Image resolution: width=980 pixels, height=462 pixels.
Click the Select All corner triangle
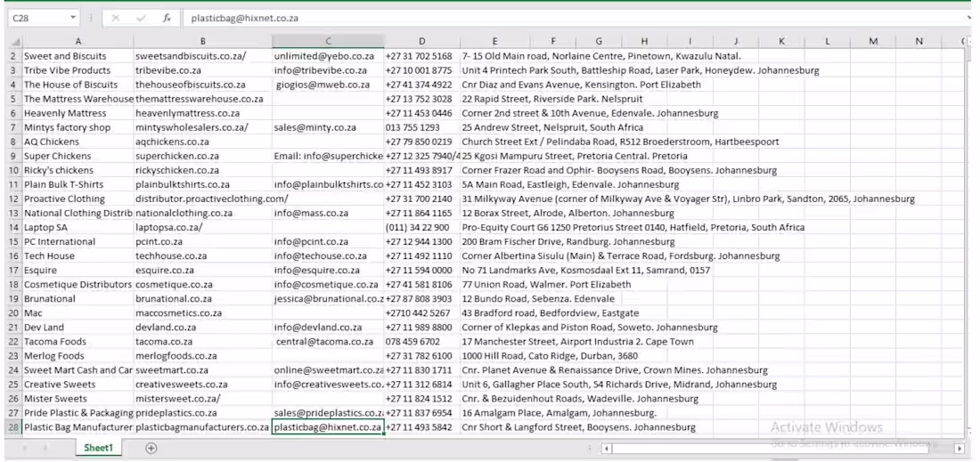point(14,42)
